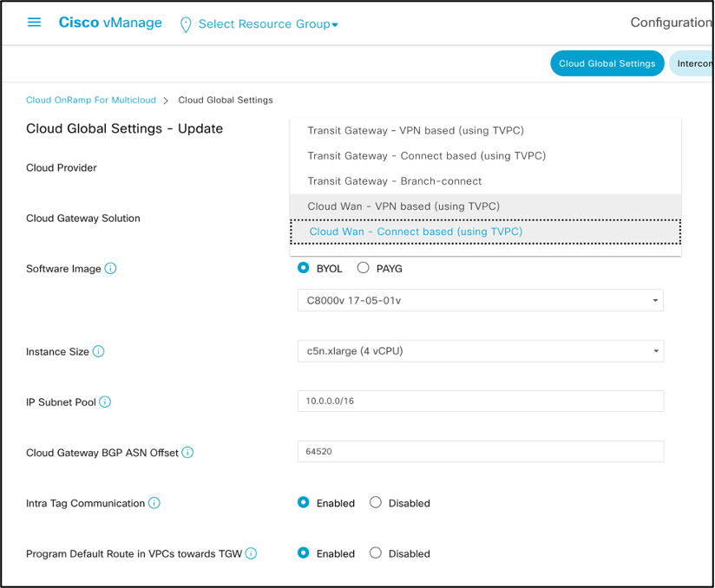Click the IP Subnet Pool info icon

click(x=105, y=402)
